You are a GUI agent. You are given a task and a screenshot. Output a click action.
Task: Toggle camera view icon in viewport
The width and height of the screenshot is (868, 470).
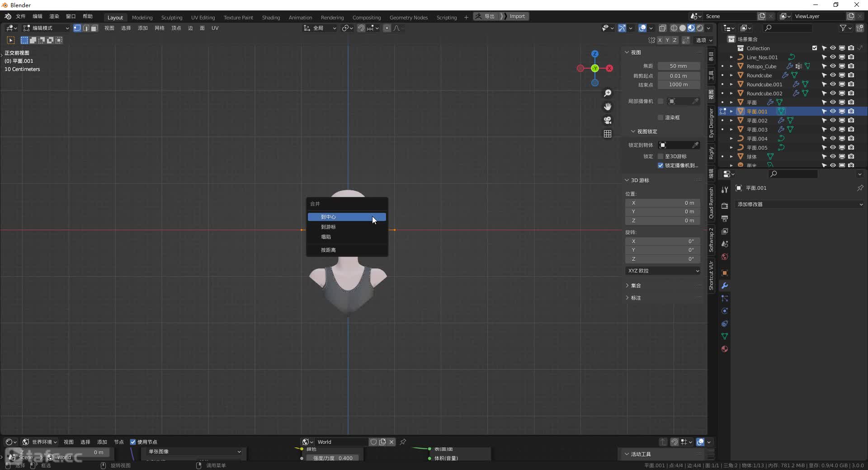pyautogui.click(x=608, y=120)
